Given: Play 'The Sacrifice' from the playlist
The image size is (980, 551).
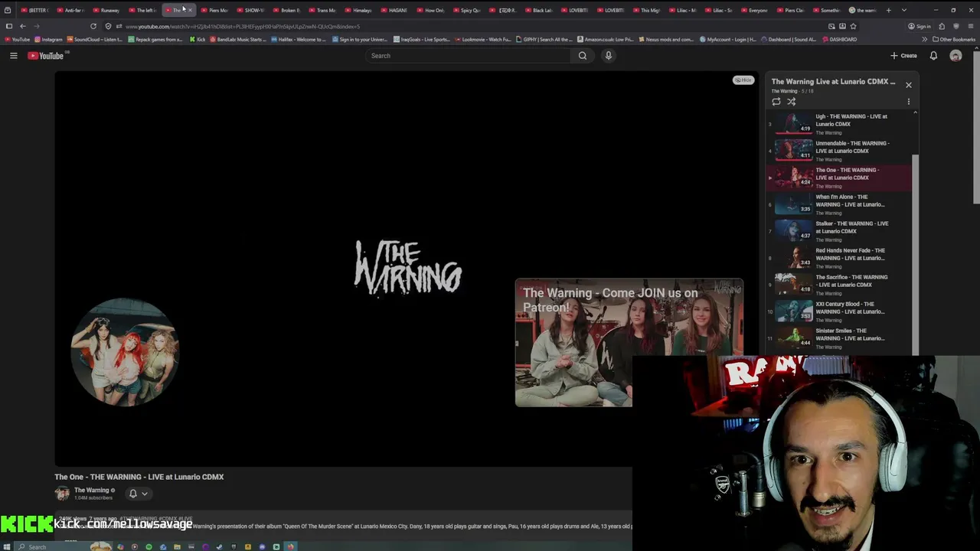Looking at the screenshot, I should tap(840, 284).
